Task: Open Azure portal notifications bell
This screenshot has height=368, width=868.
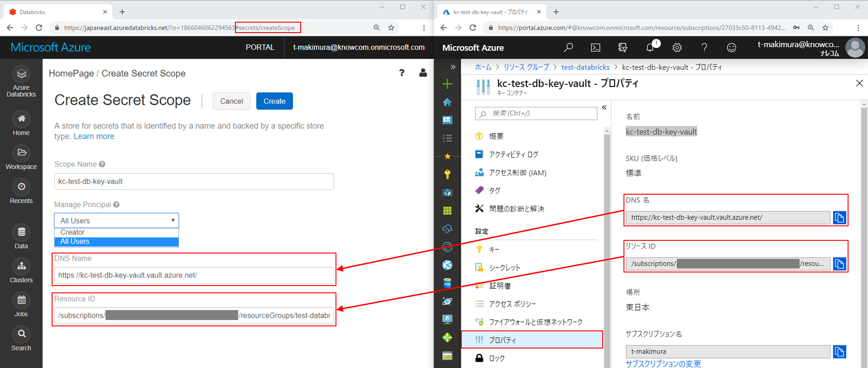Action: point(650,48)
